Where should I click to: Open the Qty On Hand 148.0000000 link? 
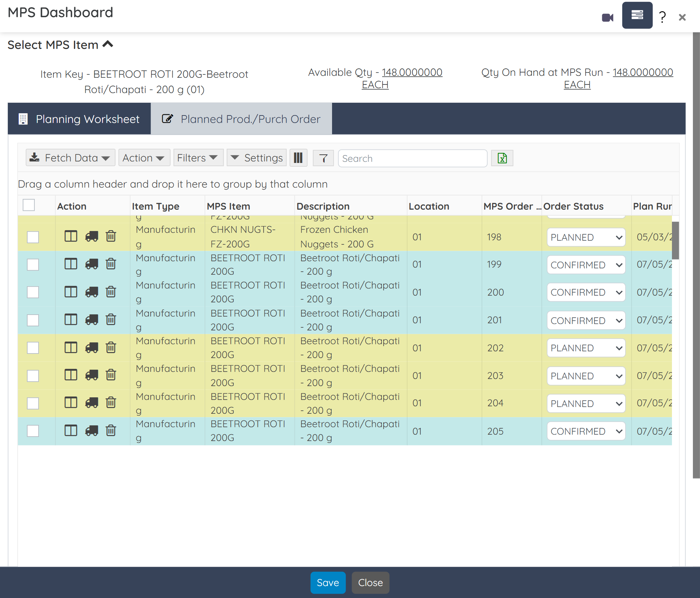(x=642, y=72)
